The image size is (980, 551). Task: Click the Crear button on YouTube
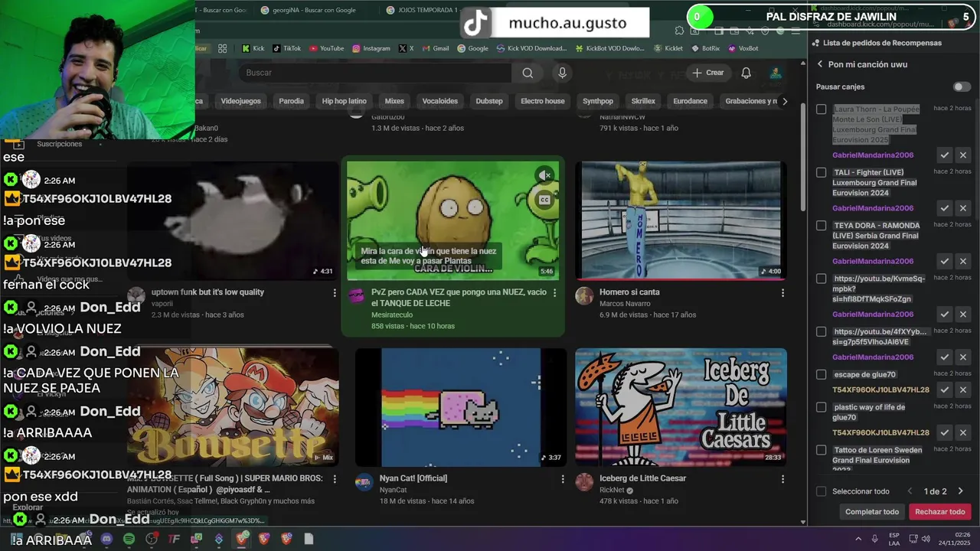tap(708, 73)
